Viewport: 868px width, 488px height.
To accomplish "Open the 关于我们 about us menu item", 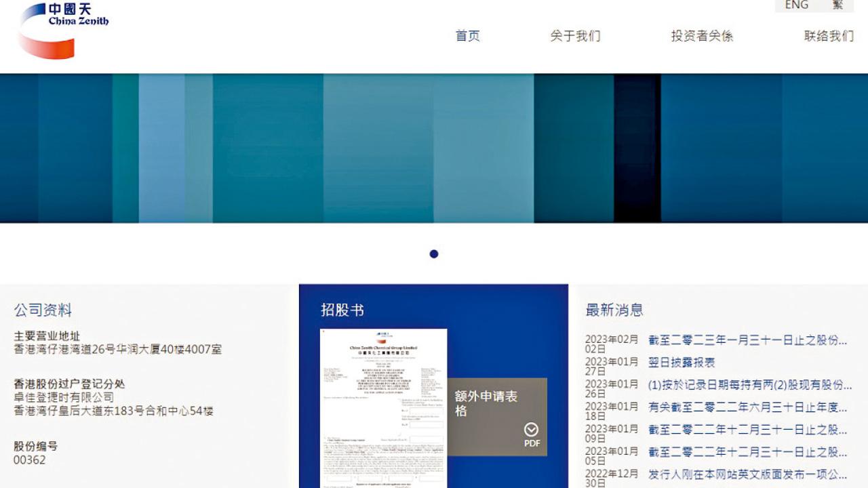I will click(576, 37).
